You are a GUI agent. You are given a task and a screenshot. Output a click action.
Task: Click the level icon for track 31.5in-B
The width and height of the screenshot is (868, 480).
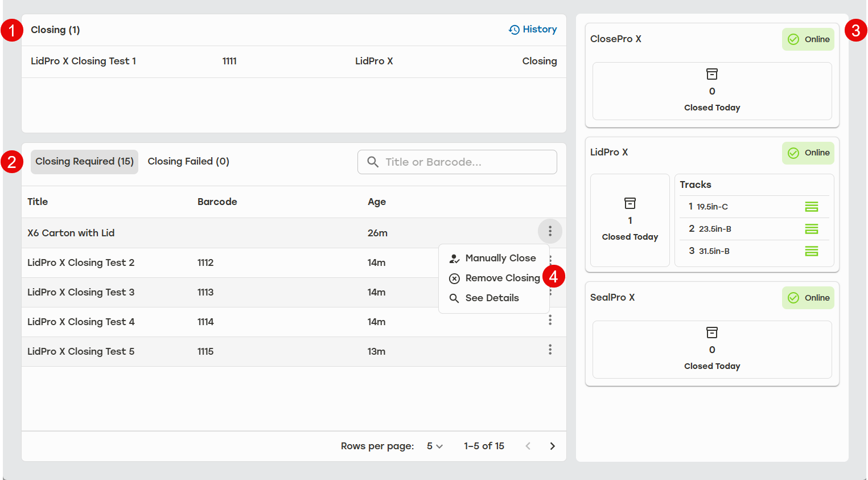[812, 251]
